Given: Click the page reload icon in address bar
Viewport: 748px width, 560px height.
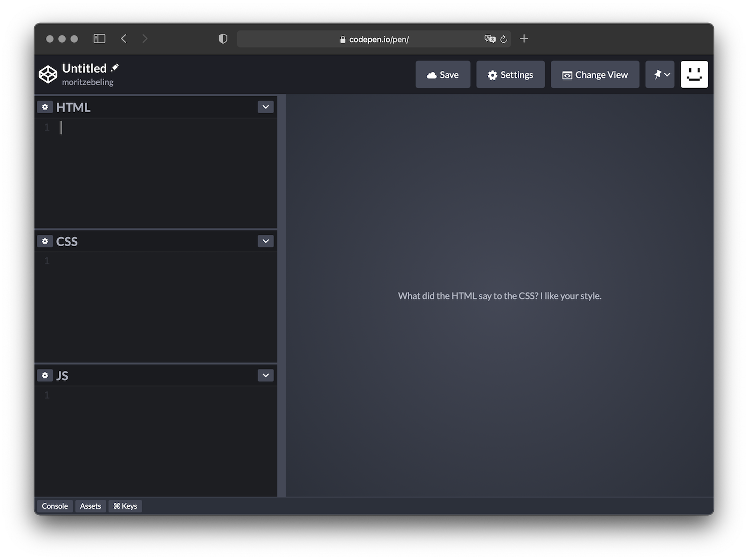Looking at the screenshot, I should pos(503,39).
